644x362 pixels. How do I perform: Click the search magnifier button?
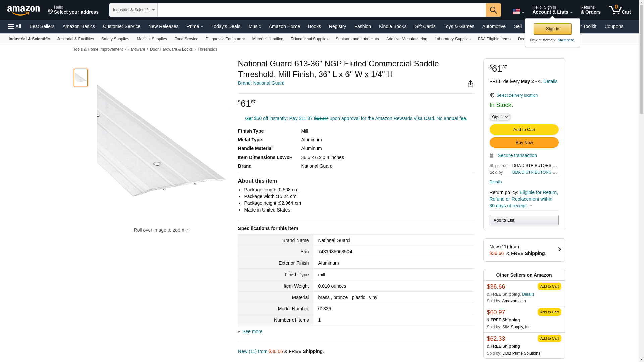pos(493,10)
